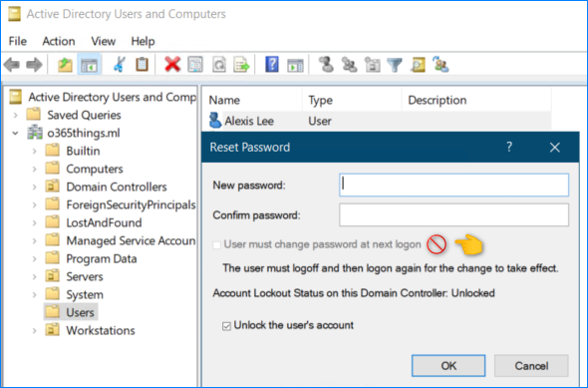Click the Saved Queries folder icon
Screen dimensions: 588x388
pyautogui.click(x=33, y=114)
